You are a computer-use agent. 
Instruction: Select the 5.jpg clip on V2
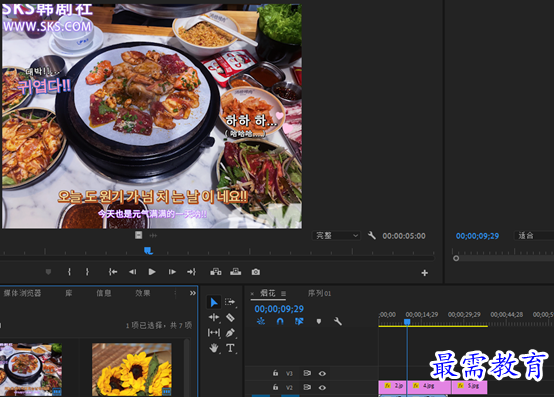[470, 387]
